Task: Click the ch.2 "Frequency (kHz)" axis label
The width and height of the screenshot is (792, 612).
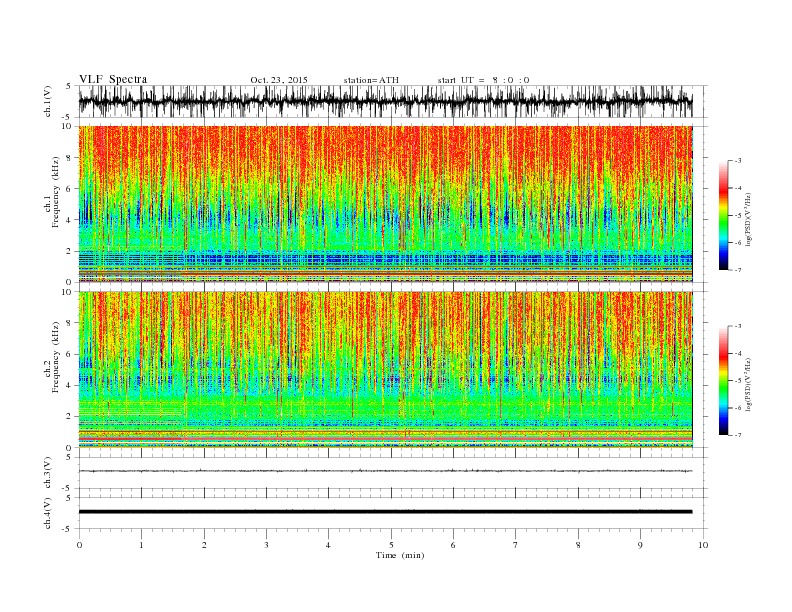Action: [x=56, y=357]
